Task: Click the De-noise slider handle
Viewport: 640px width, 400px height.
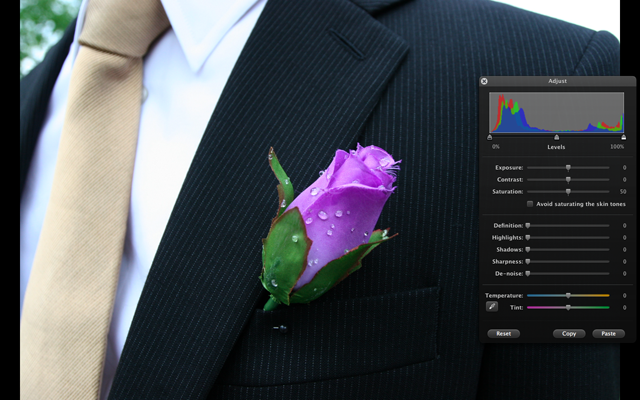Action: (528, 273)
